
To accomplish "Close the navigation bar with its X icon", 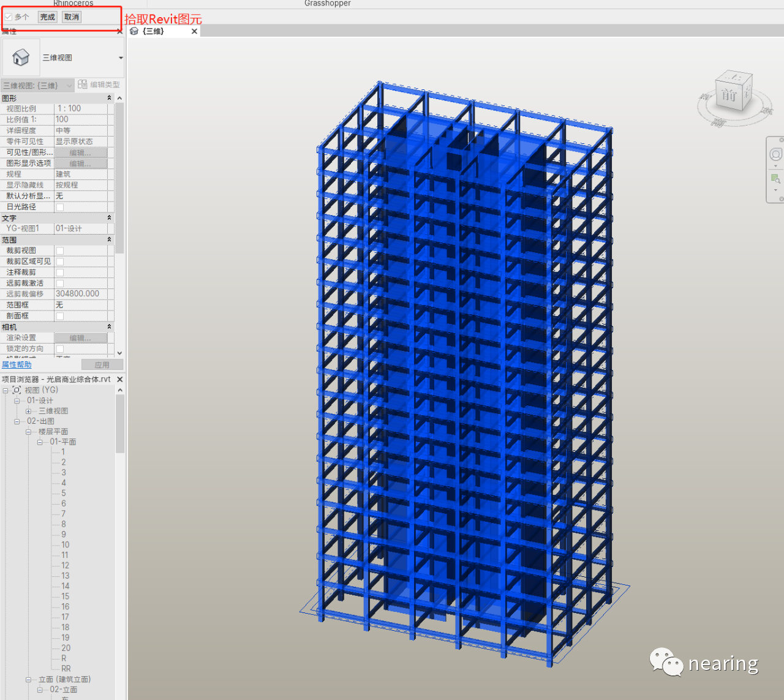I will [x=782, y=140].
